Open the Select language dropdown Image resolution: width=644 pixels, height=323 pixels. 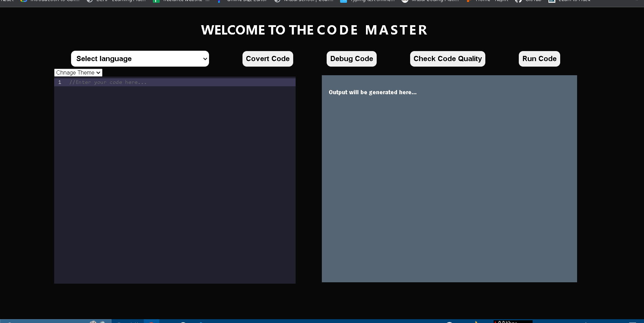[x=140, y=59]
